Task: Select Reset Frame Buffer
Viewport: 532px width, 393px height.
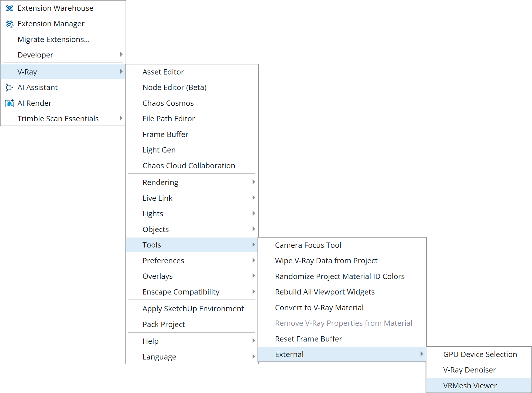Action: 342,339
